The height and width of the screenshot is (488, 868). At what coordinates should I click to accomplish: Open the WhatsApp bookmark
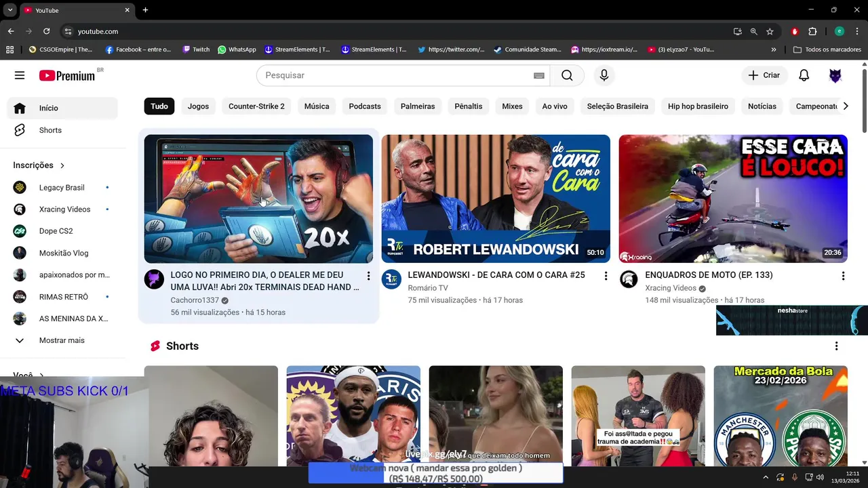pyautogui.click(x=237, y=49)
